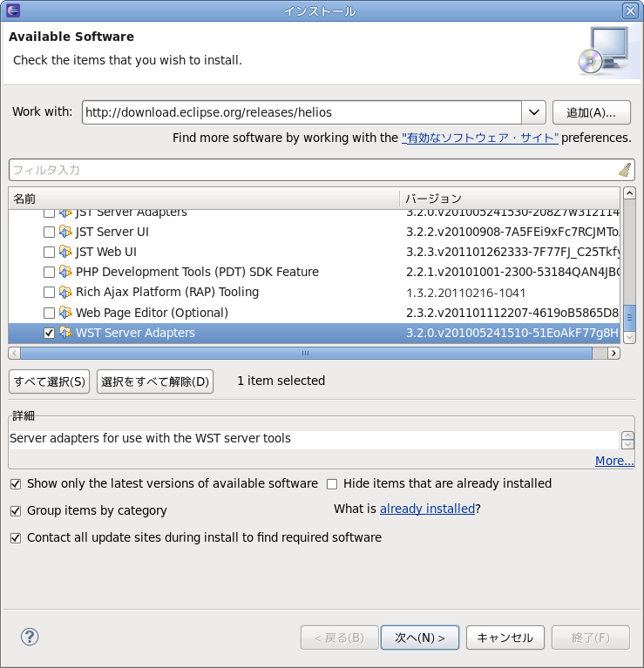Click the JST Server UI feature icon

[65, 232]
